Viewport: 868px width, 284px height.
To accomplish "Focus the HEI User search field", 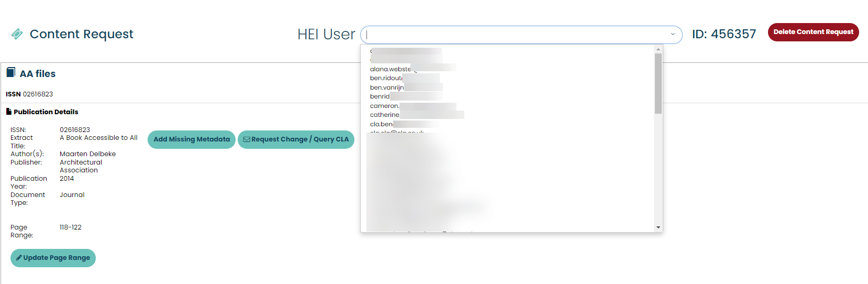I will click(x=516, y=35).
